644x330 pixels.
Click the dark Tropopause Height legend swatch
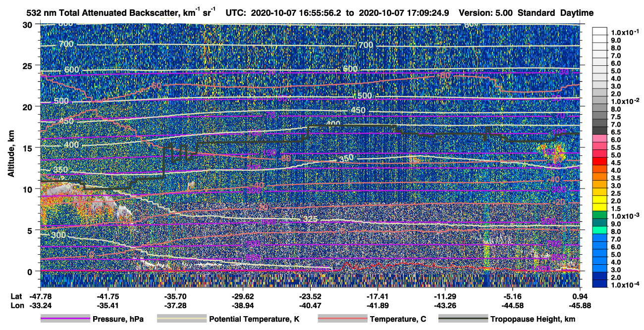click(x=463, y=319)
